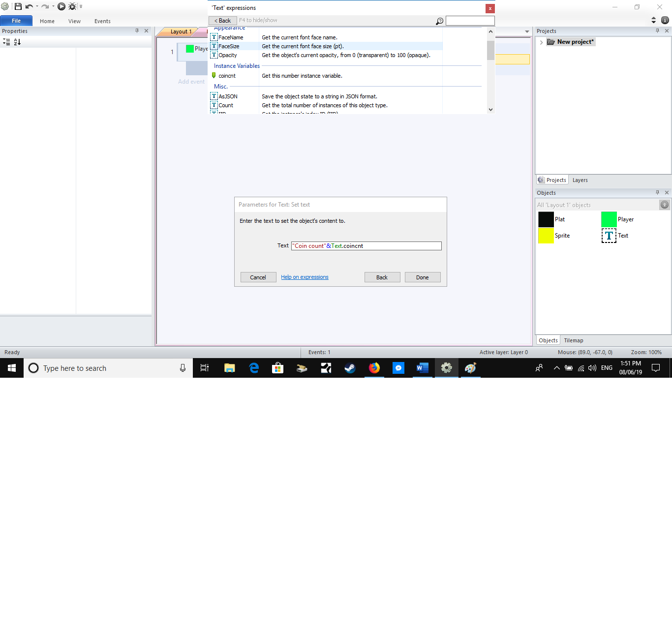Start debug mode with the bug icon
Image resolution: width=672 pixels, height=633 pixels.
point(72,6)
